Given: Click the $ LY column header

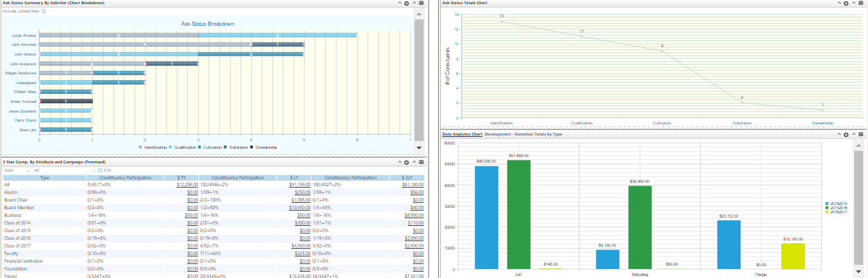Looking at the screenshot, I should pos(294,178).
